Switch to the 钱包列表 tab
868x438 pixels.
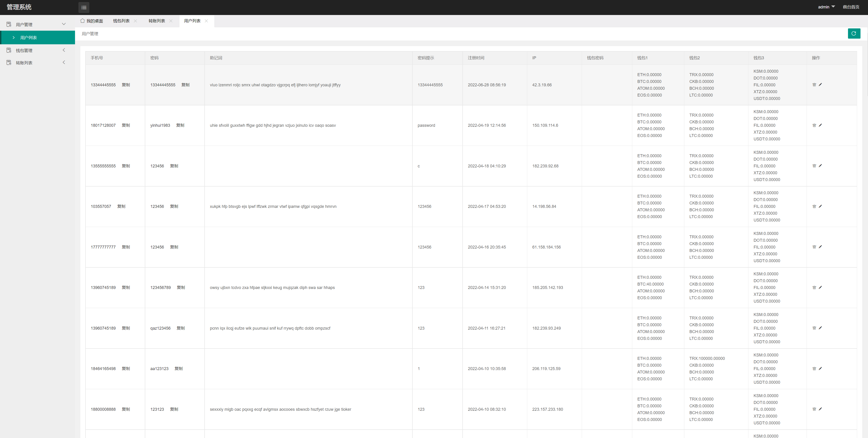[x=121, y=21]
